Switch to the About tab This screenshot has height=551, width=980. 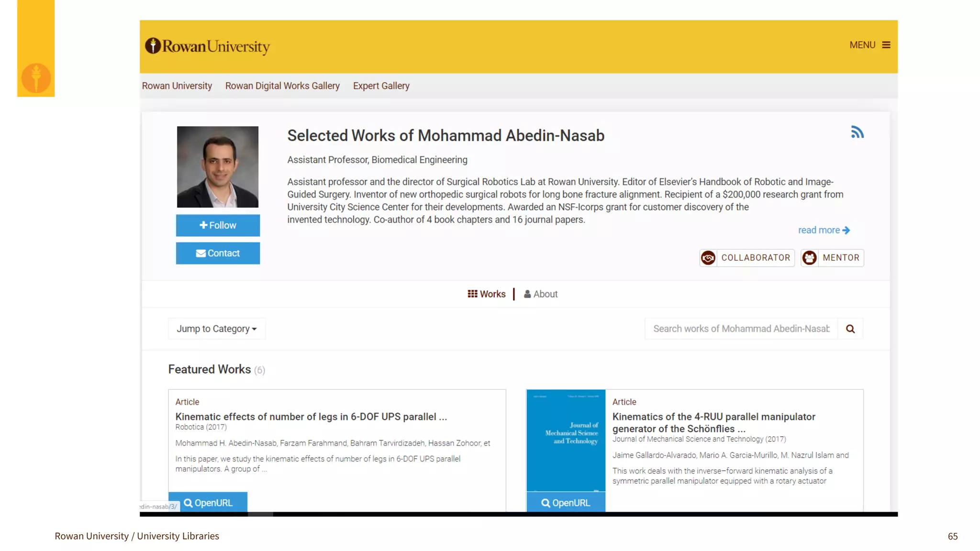click(541, 294)
